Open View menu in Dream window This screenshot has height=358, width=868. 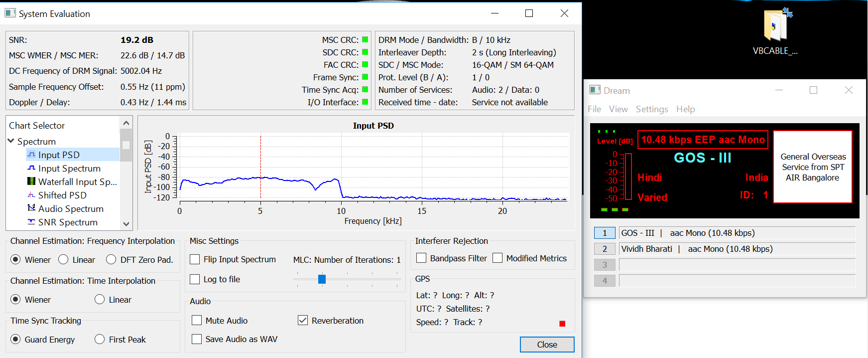(618, 109)
